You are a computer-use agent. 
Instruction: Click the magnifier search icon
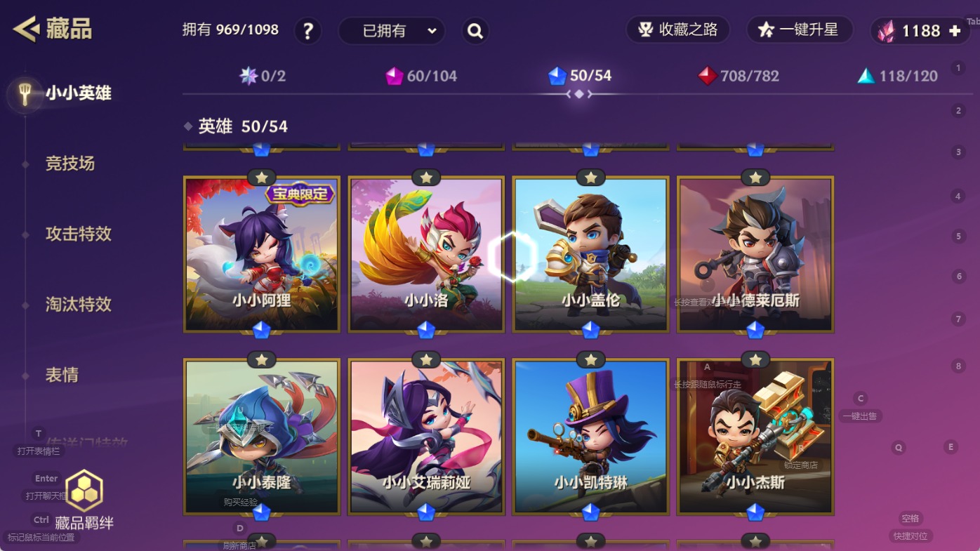pyautogui.click(x=475, y=31)
